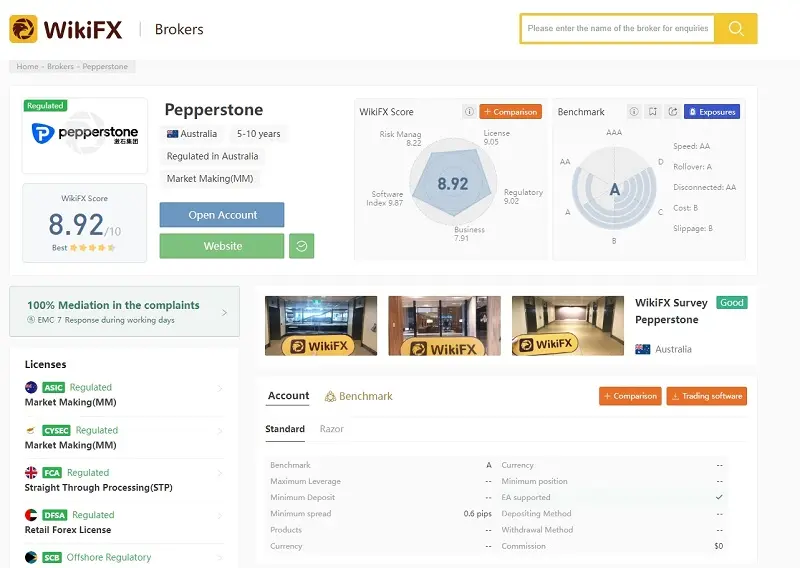
Task: Switch to the Razor account tab
Action: click(x=331, y=429)
